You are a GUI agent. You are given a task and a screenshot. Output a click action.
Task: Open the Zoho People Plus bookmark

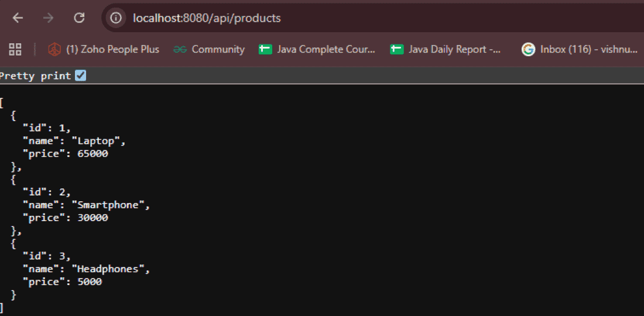(x=104, y=50)
